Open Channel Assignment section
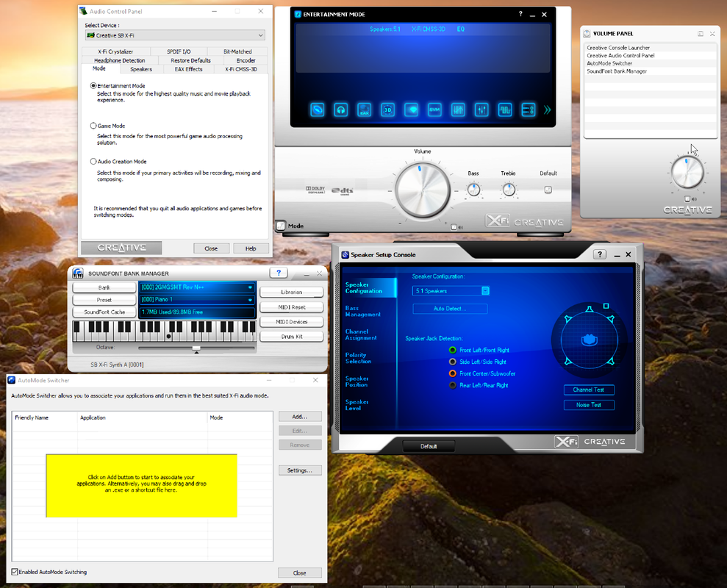 [361, 335]
